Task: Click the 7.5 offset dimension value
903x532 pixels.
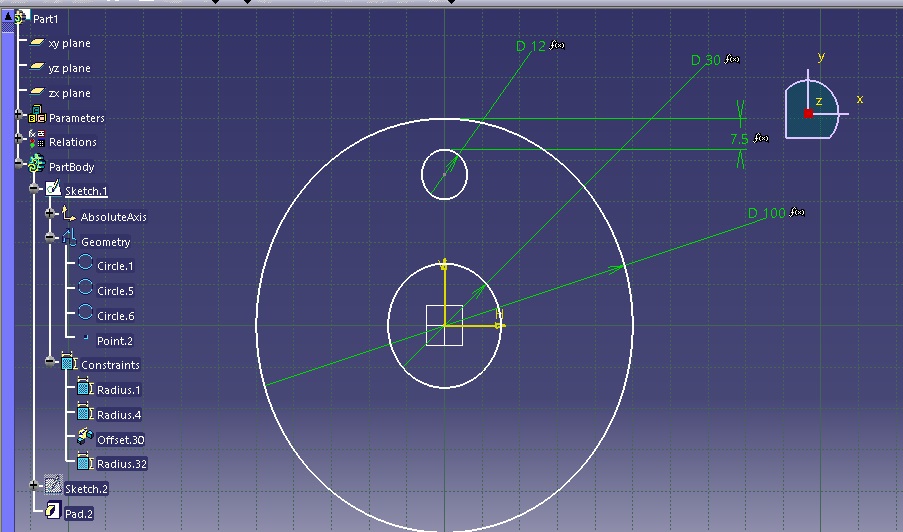Action: click(x=740, y=138)
